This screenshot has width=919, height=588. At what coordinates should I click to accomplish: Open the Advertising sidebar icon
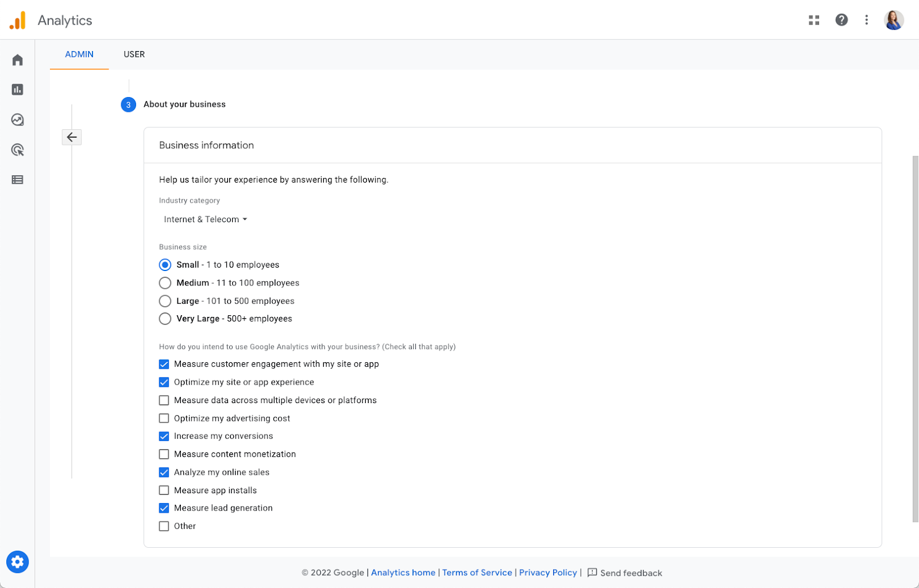click(x=18, y=150)
